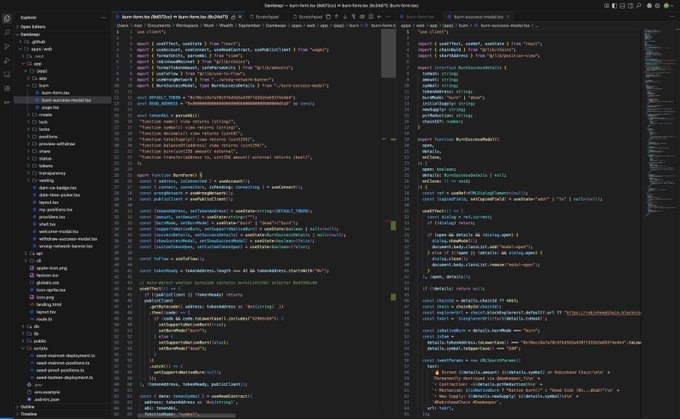Open .env.example file
Viewport: 680px width, 419px height.
tap(47, 392)
